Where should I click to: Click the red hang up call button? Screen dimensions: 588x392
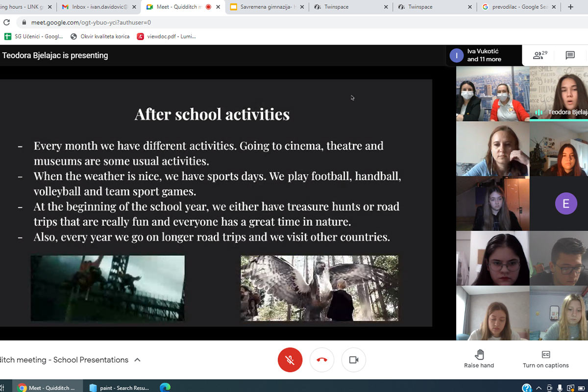(322, 360)
